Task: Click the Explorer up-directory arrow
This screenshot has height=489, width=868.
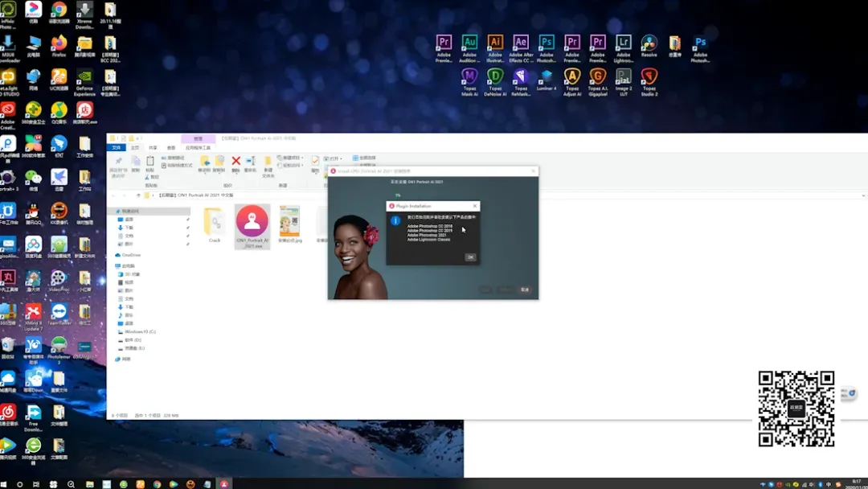Action: pos(138,195)
